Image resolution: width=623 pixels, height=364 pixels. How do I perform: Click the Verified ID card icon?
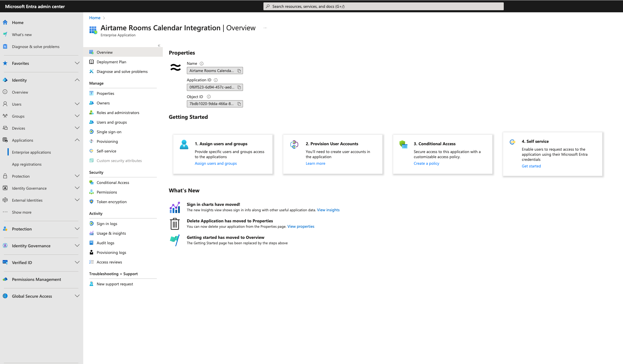click(5, 263)
